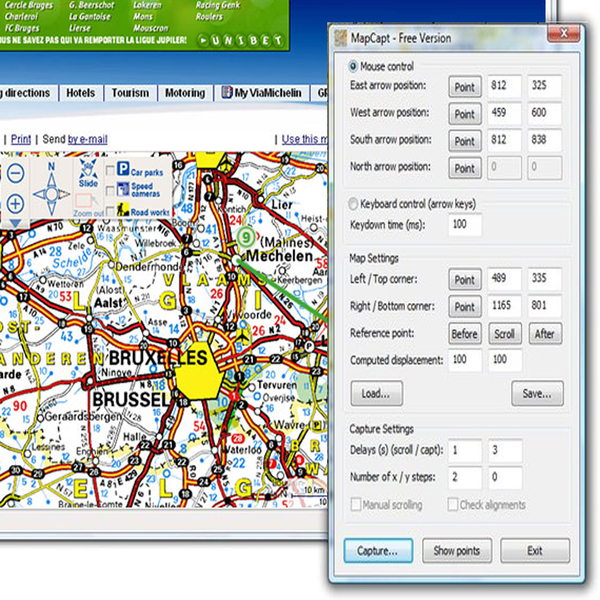Open the Tourism tab
600x600 pixels.
[x=130, y=93]
